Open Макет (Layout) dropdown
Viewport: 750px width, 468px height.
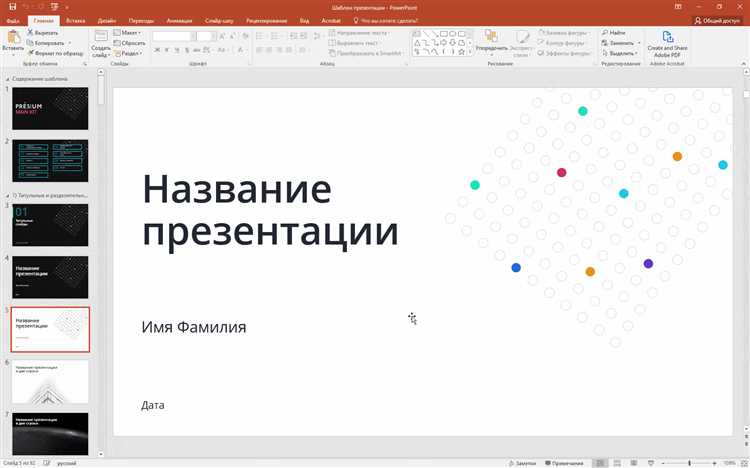(x=128, y=33)
